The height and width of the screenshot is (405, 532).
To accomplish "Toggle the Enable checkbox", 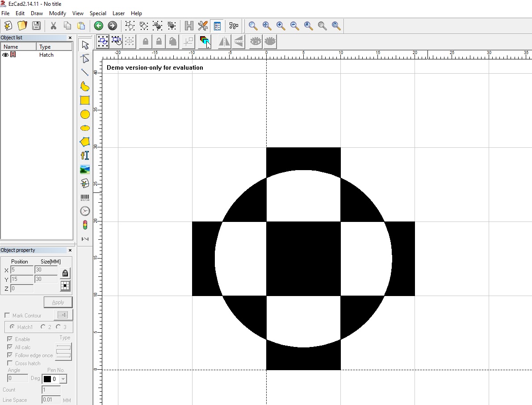I will pos(10,339).
